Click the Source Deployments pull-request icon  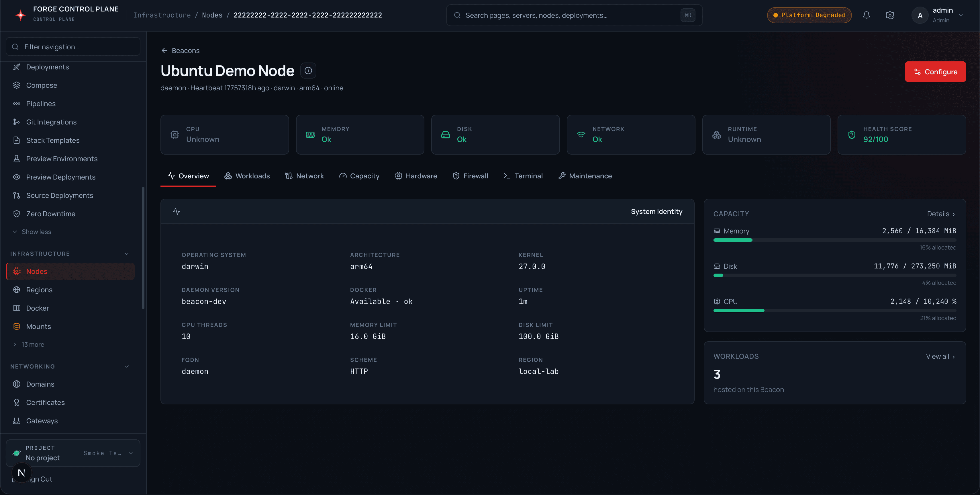(x=16, y=195)
